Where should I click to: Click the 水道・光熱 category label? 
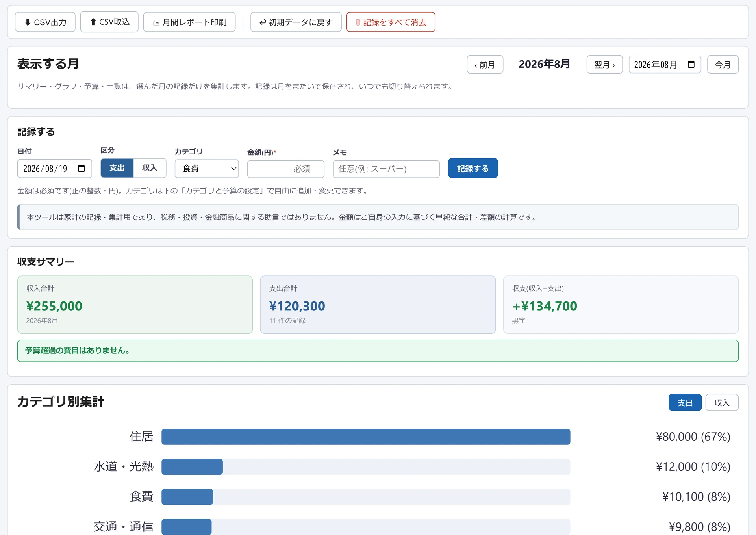(x=123, y=467)
